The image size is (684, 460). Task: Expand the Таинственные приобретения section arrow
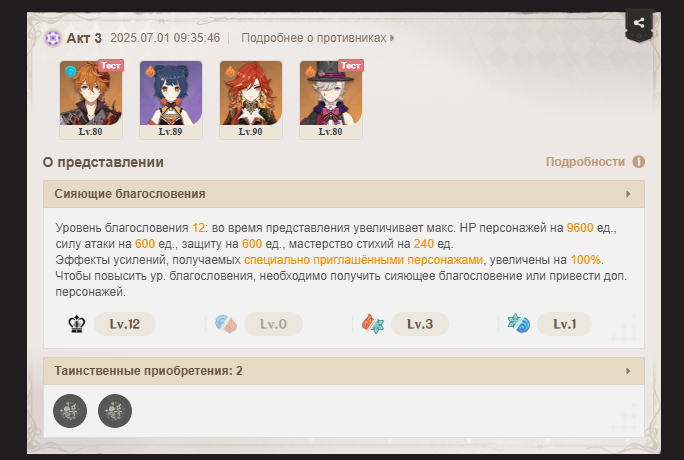[x=628, y=371]
